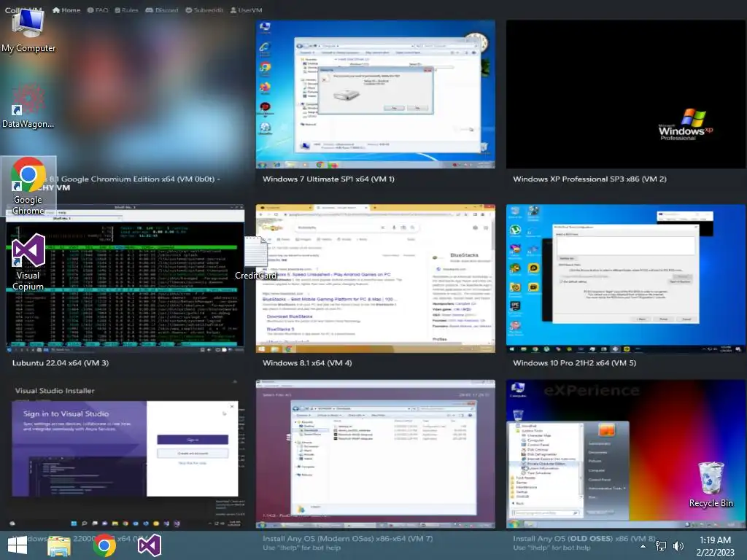Click the 'Windows 10 Pro 21H2 x64 (VM 5)' caption
Image resolution: width=747 pixels, height=560 pixels.
click(574, 363)
